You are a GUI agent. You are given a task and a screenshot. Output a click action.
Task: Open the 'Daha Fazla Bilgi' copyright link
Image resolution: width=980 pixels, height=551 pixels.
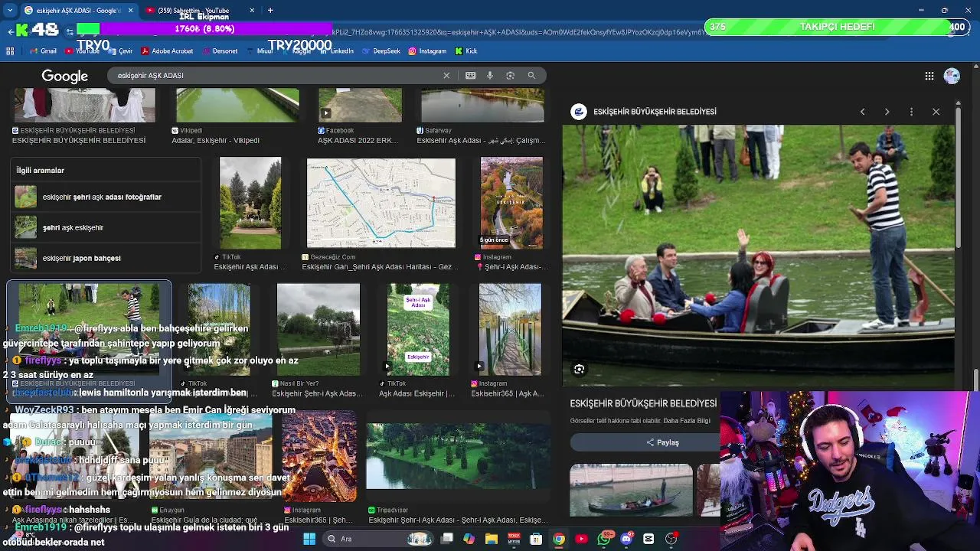click(687, 421)
